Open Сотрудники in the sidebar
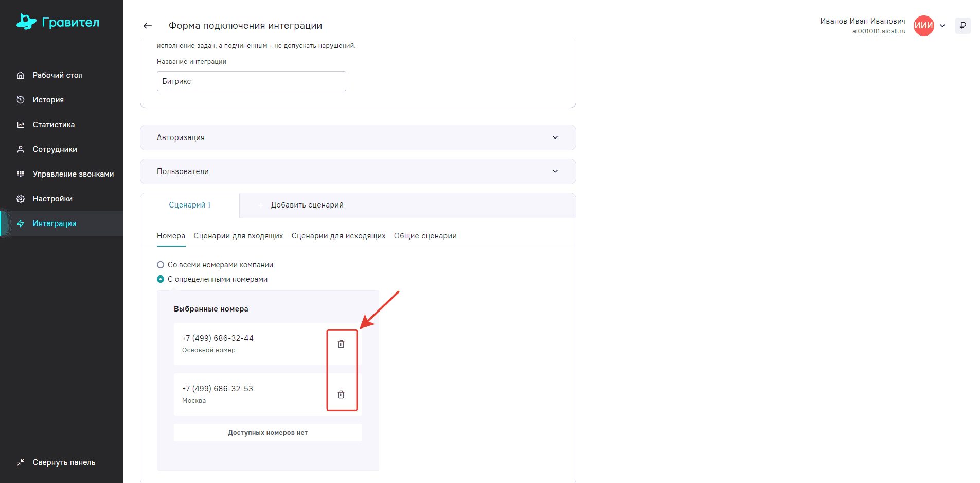The image size is (980, 483). (x=55, y=149)
